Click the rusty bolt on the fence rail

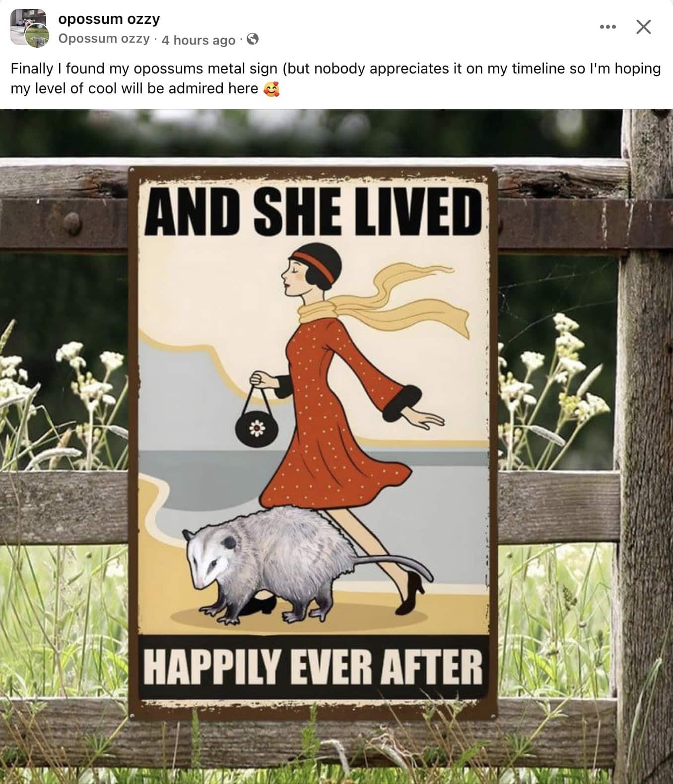click(72, 223)
